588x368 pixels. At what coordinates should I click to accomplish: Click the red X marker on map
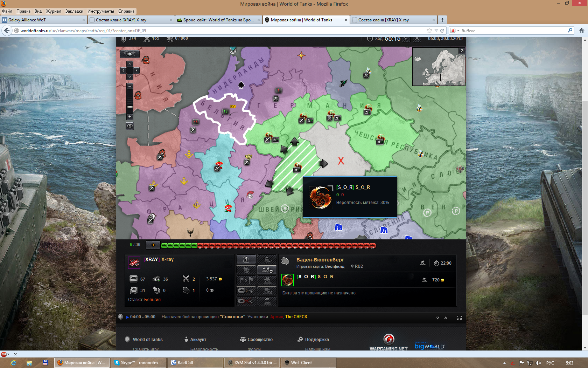[341, 161]
